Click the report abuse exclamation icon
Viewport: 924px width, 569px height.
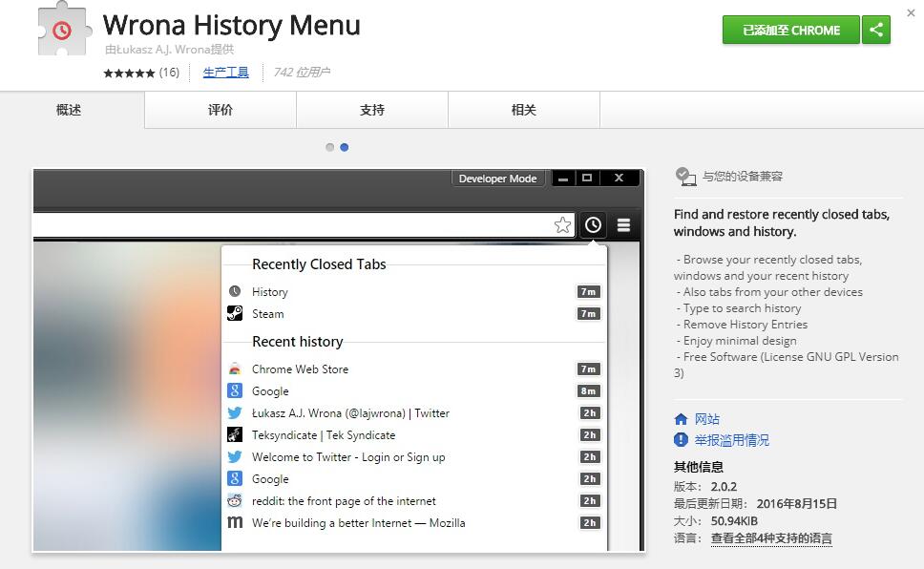(x=681, y=440)
